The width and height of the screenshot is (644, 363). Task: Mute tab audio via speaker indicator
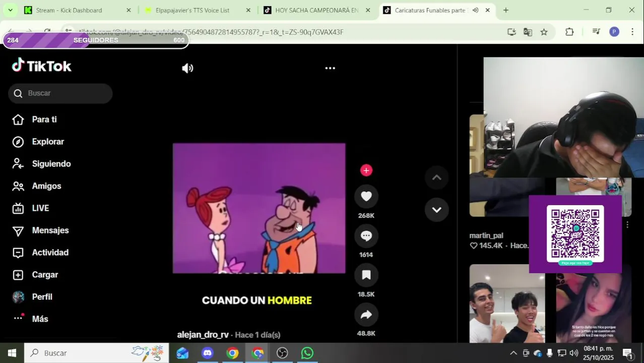pyautogui.click(x=475, y=10)
